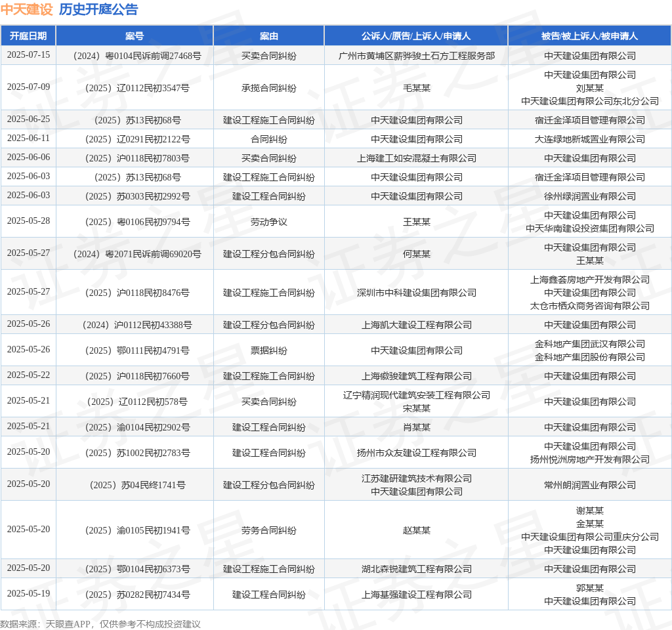
Task: Click defendant 常州朗润置业有限公司
Action: click(x=590, y=485)
